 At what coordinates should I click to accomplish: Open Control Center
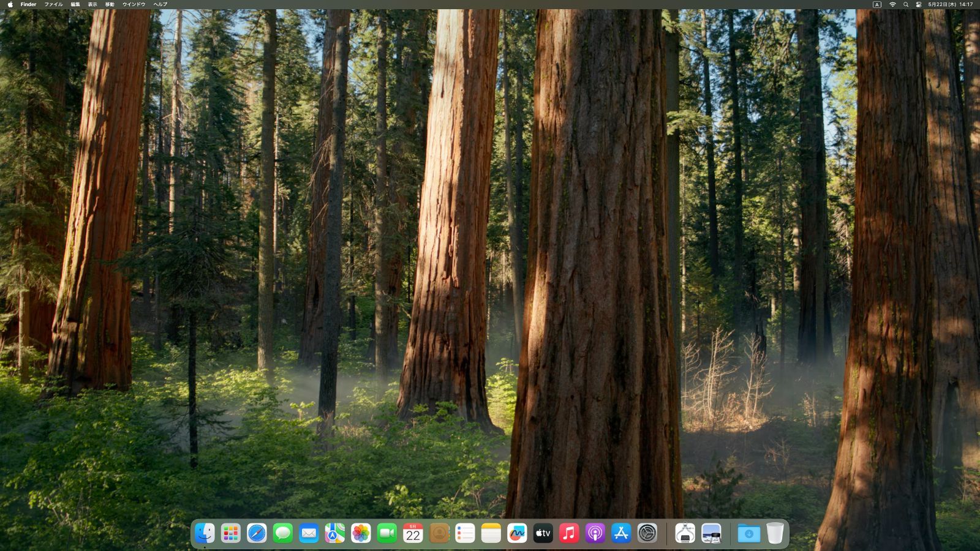[919, 4]
